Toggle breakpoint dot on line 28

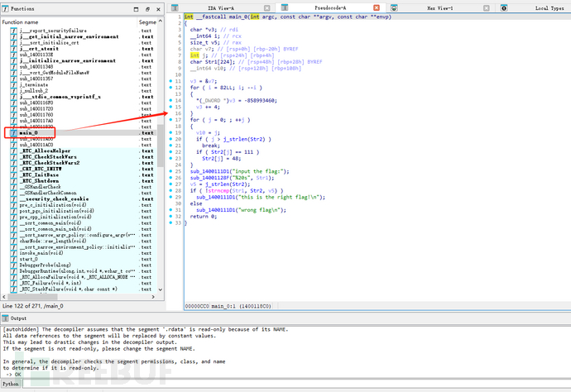172,189
